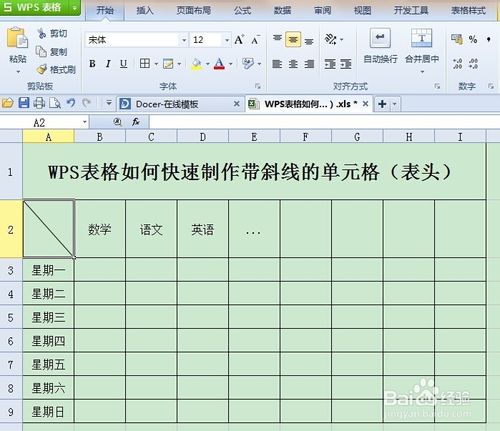The width and height of the screenshot is (500, 431).
Task: Open the 开始 ribbon tab
Action: tap(105, 10)
